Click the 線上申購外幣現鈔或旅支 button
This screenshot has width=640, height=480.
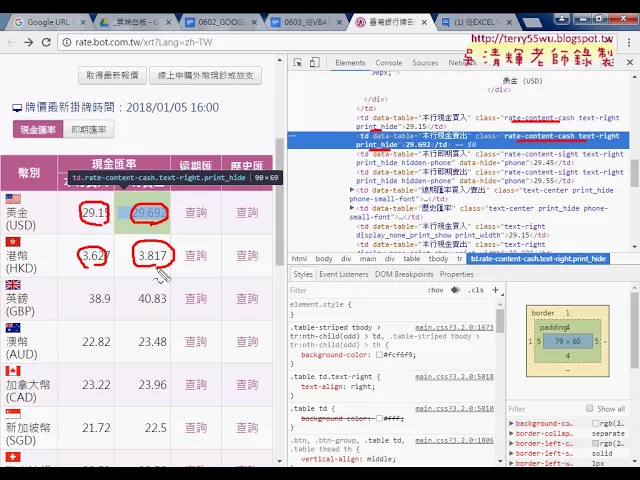tap(205, 76)
